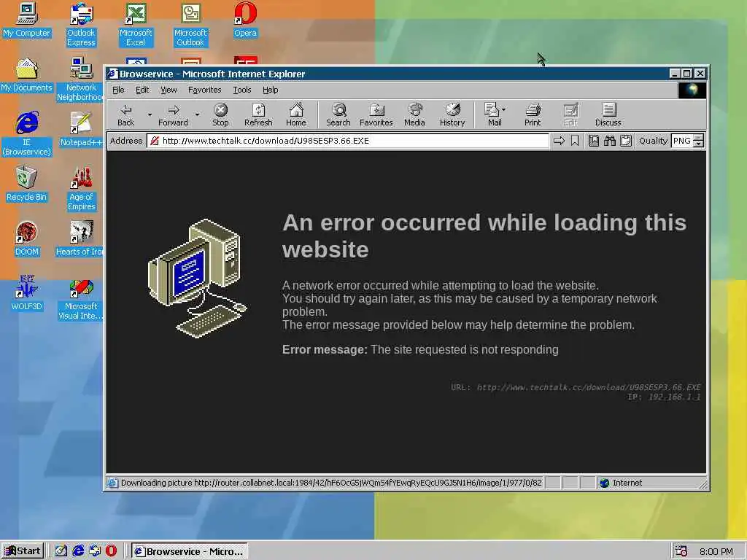The width and height of the screenshot is (747, 560).
Task: Go Back in the browser toolbar
Action: (125, 114)
